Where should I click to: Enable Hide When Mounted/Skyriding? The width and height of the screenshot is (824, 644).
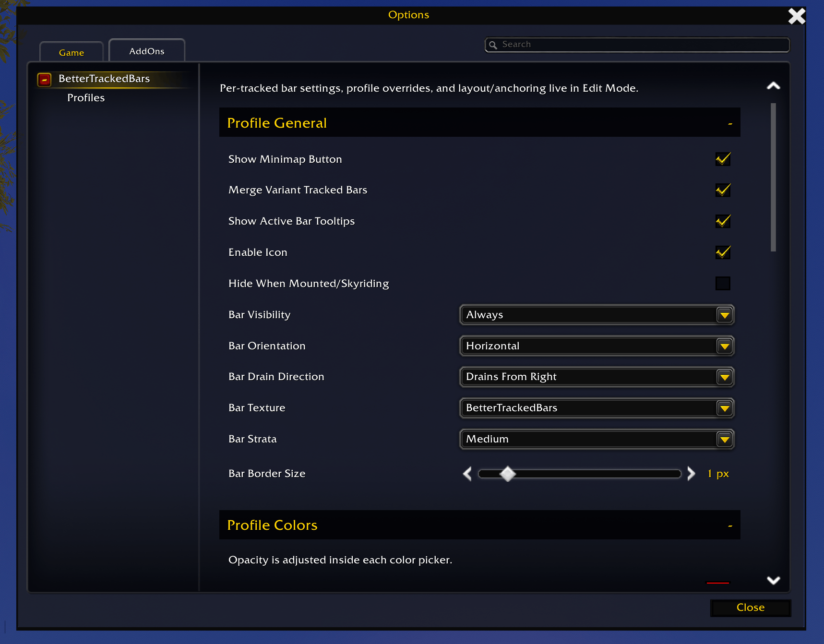[x=723, y=283]
